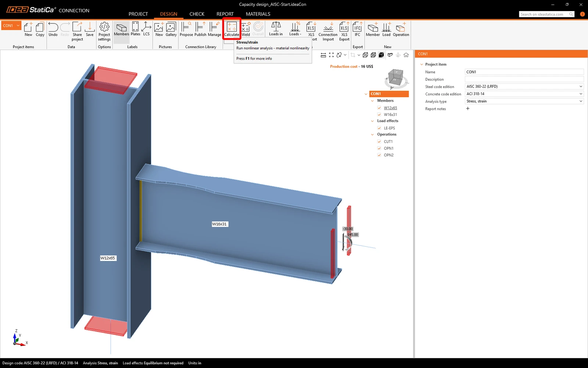The image size is (588, 368).
Task: Click the Description input field
Action: [x=524, y=79]
